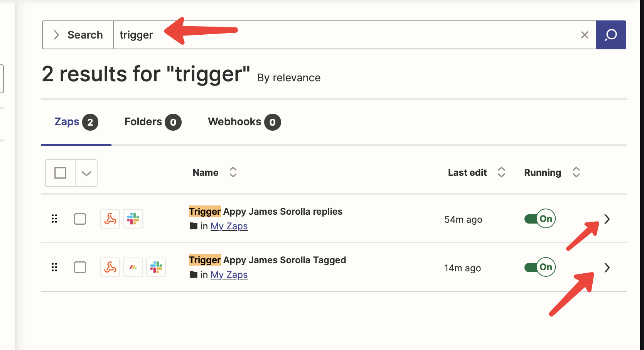Click the monday.com icon on the Tagged zap
644x350 pixels.
[133, 268]
